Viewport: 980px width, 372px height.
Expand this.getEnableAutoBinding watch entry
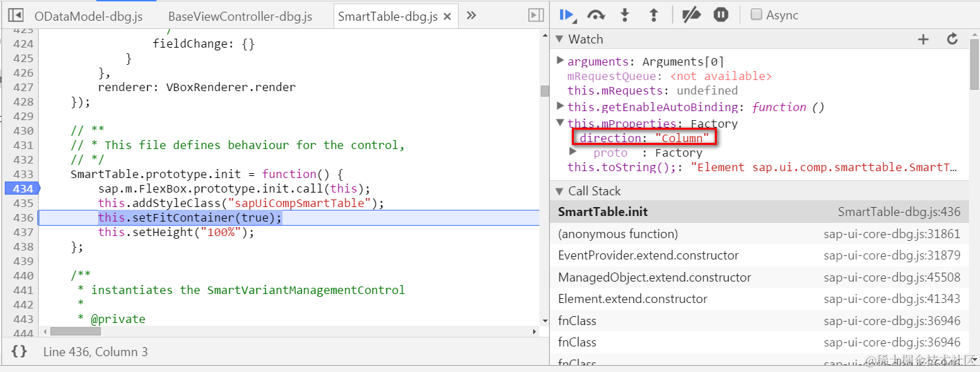[x=560, y=106]
